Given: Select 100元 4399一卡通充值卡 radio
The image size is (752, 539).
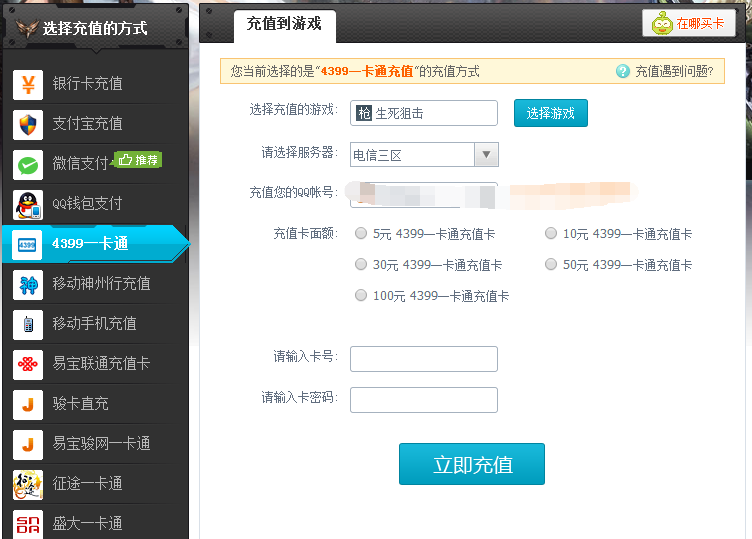Looking at the screenshot, I should point(361,295).
